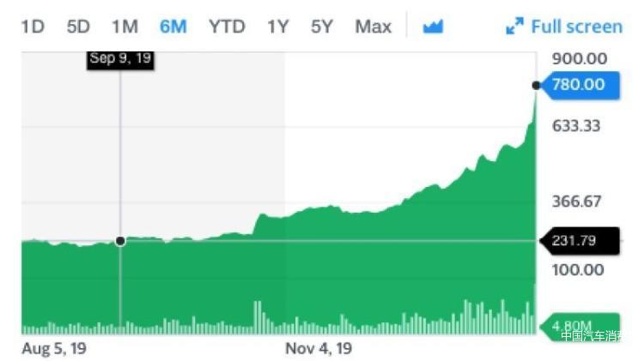Click the Sep 9, 19 crosshair data point
Image resolution: width=644 pixels, height=361 pixels.
[120, 241]
